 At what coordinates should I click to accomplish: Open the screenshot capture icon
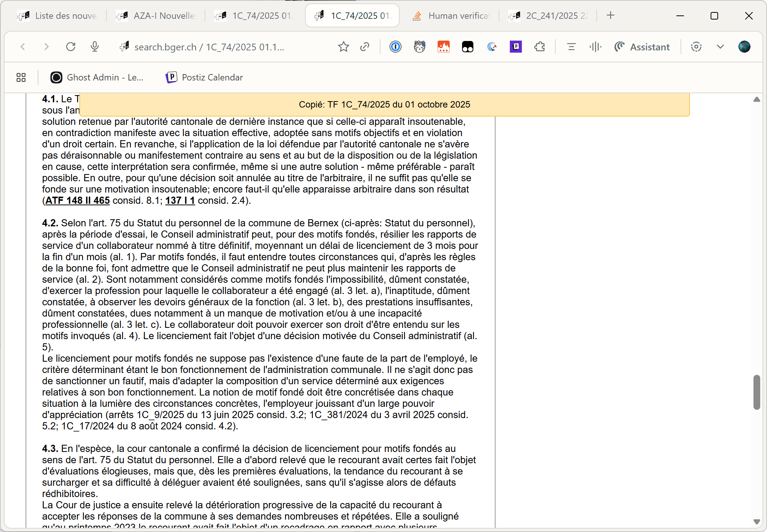(696, 47)
